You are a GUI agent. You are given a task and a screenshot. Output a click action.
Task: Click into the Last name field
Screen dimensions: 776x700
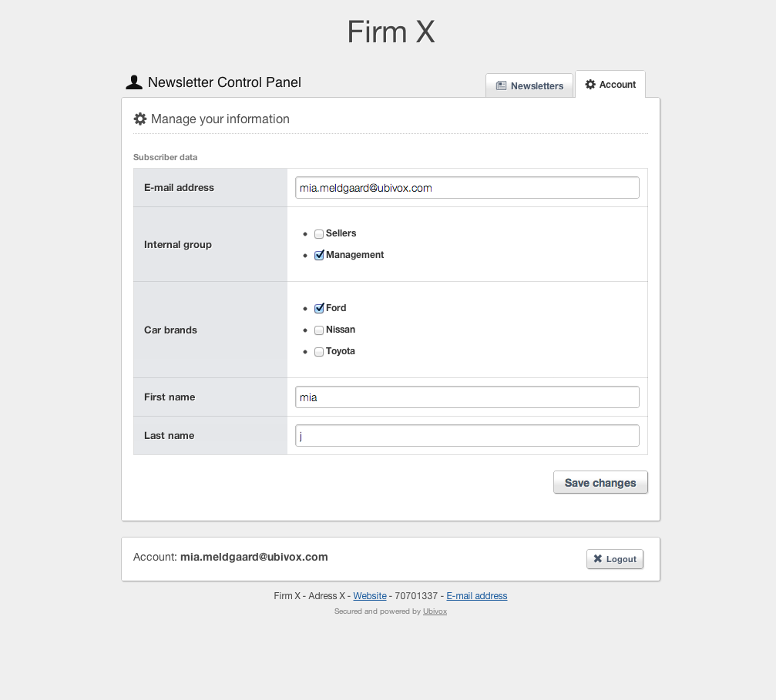click(467, 435)
